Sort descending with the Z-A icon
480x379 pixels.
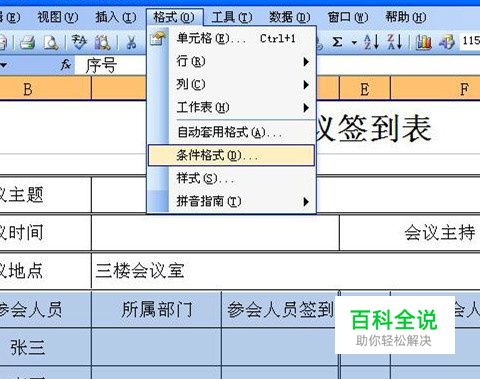(395, 42)
